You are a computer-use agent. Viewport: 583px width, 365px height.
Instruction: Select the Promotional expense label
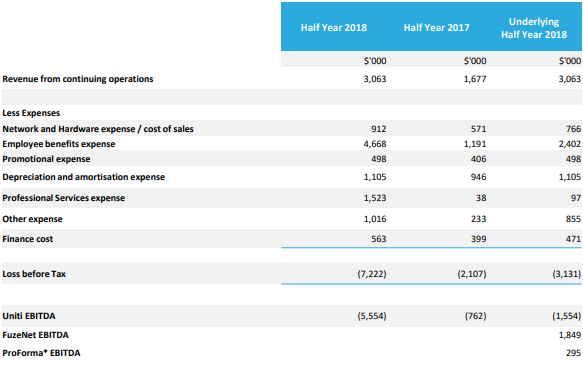pyautogui.click(x=46, y=159)
